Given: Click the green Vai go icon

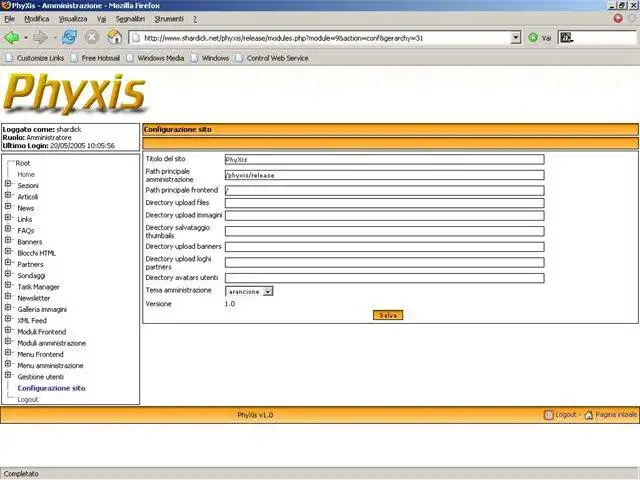Looking at the screenshot, I should click(x=533, y=38).
